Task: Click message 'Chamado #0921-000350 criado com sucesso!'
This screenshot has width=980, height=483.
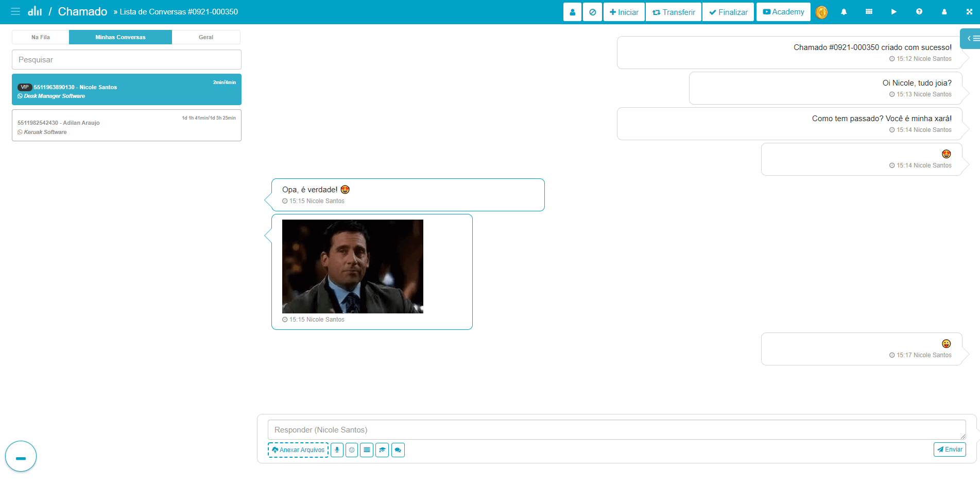Action: point(872,47)
